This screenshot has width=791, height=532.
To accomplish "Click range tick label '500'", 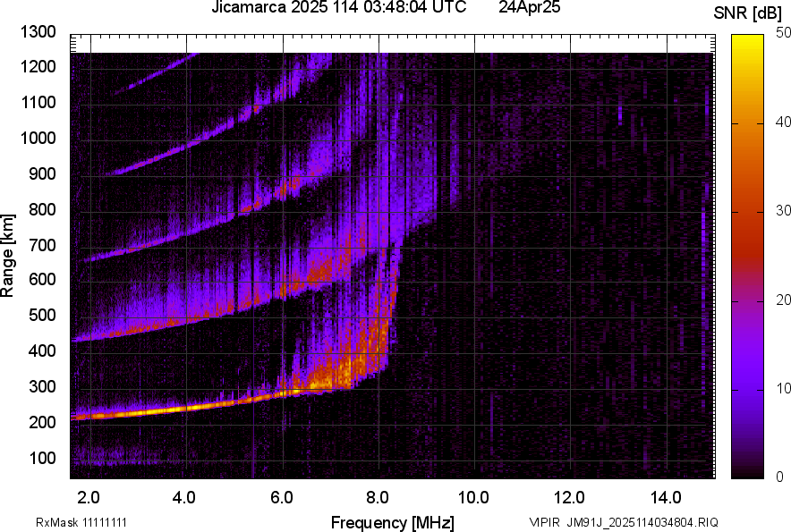I will [42, 315].
